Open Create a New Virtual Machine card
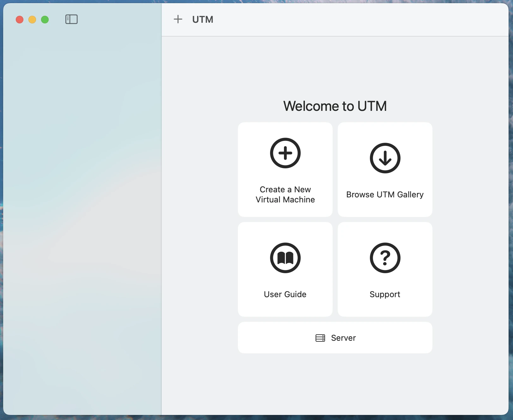Image resolution: width=513 pixels, height=420 pixels. [285, 170]
